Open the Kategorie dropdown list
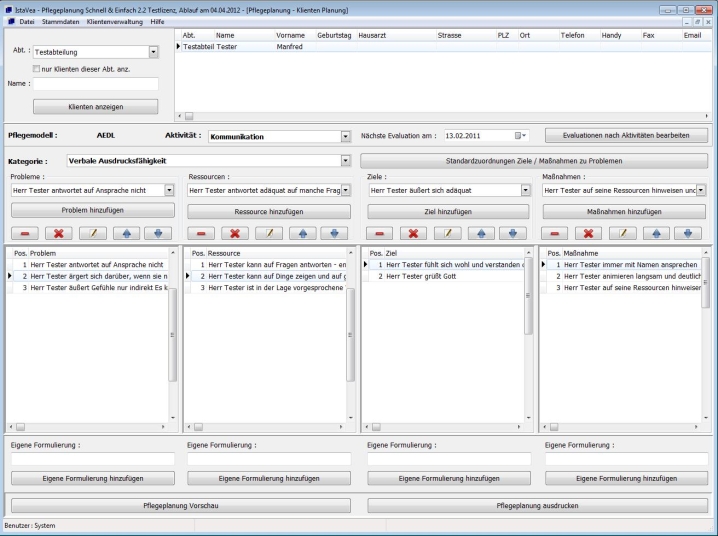718x536 pixels. [345, 160]
